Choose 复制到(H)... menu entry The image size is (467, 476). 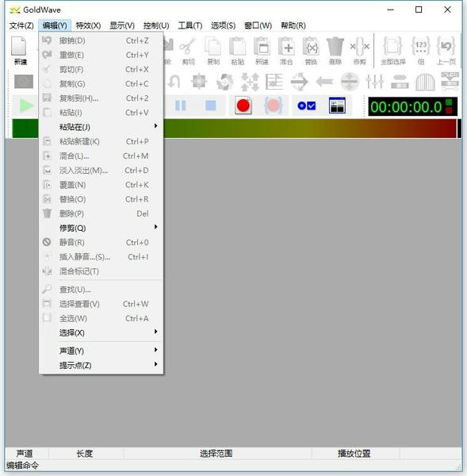[x=101, y=98]
